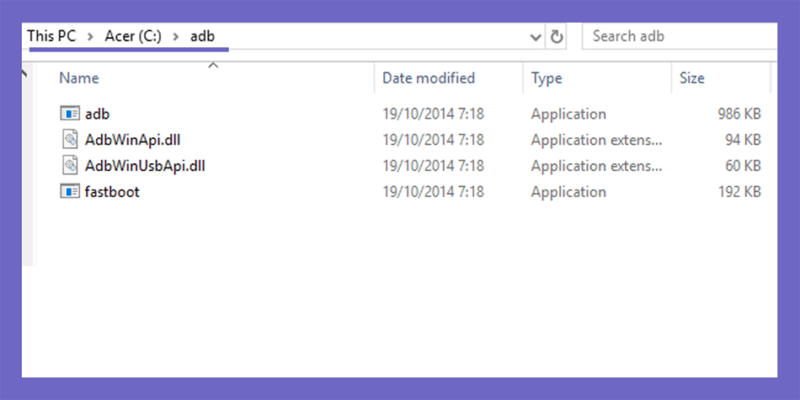Click type cell of AdbWinUsbApi.dll row
The width and height of the screenshot is (800, 400).
(596, 166)
